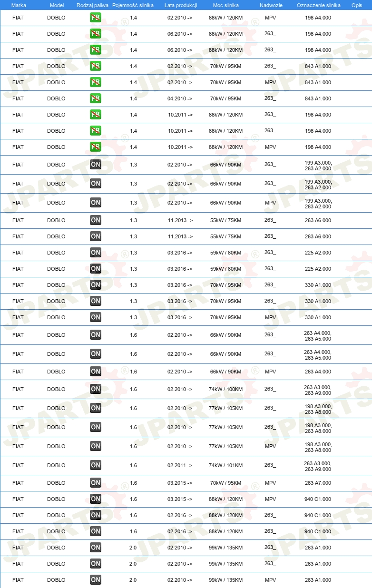372x588 pixels.
Task: Click the Opis column header
Action: coord(356,5)
